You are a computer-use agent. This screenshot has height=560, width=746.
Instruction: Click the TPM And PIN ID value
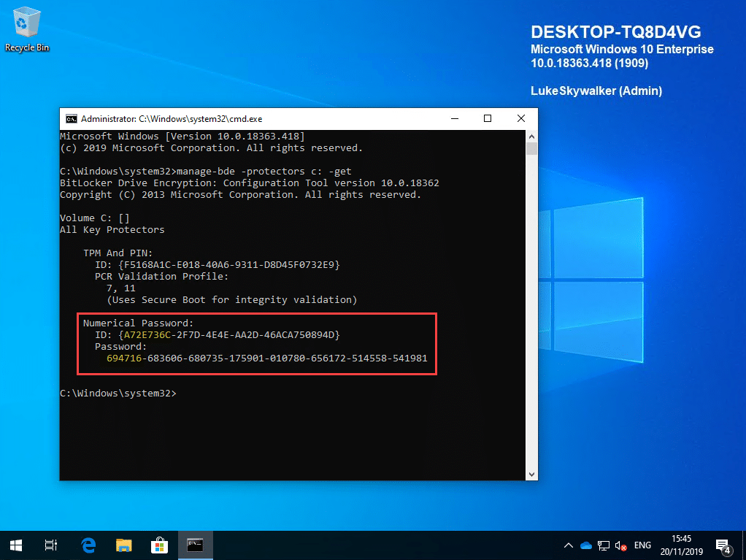pyautogui.click(x=229, y=264)
